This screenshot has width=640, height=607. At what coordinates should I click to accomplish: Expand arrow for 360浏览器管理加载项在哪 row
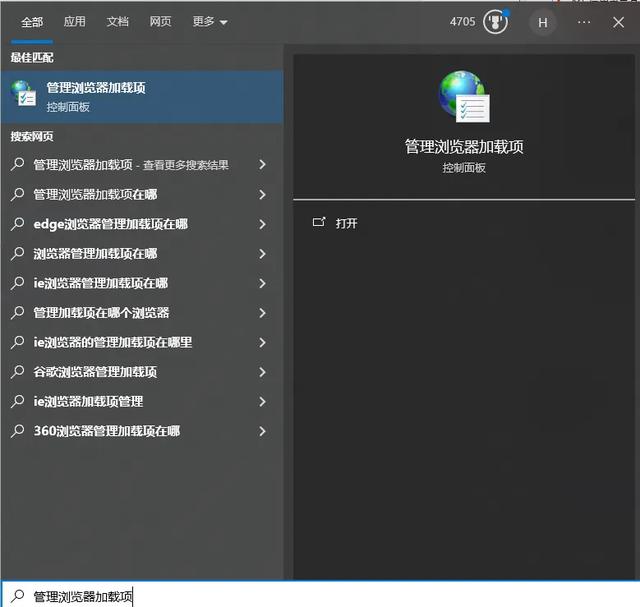tap(262, 431)
